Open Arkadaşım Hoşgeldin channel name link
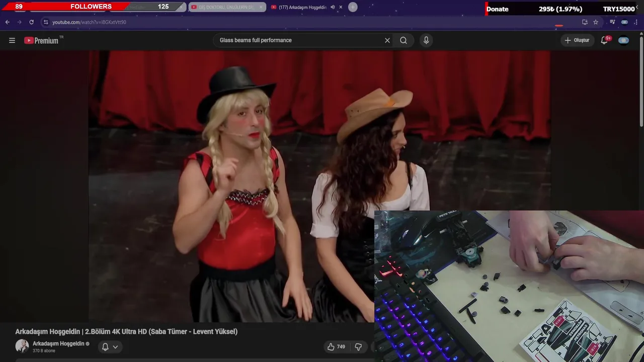Screen dimensions: 644x362 (x=58, y=343)
